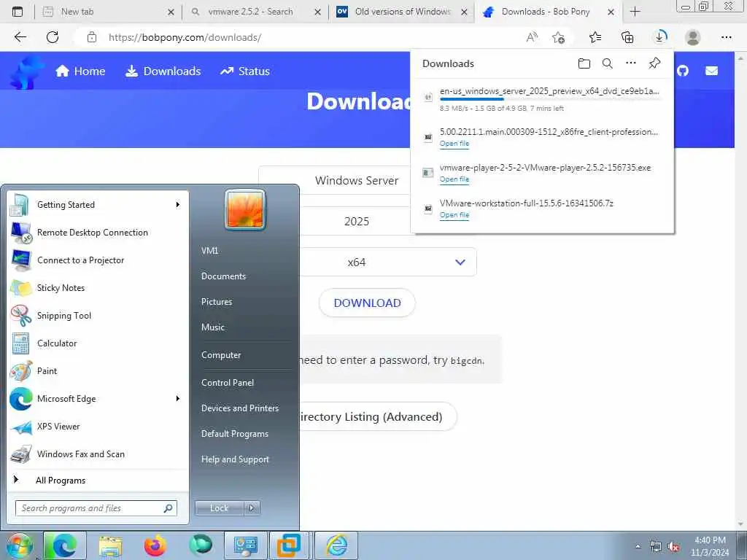Open the GitHub icon on Bob Pony site
The height and width of the screenshot is (560, 747).
[x=683, y=71]
